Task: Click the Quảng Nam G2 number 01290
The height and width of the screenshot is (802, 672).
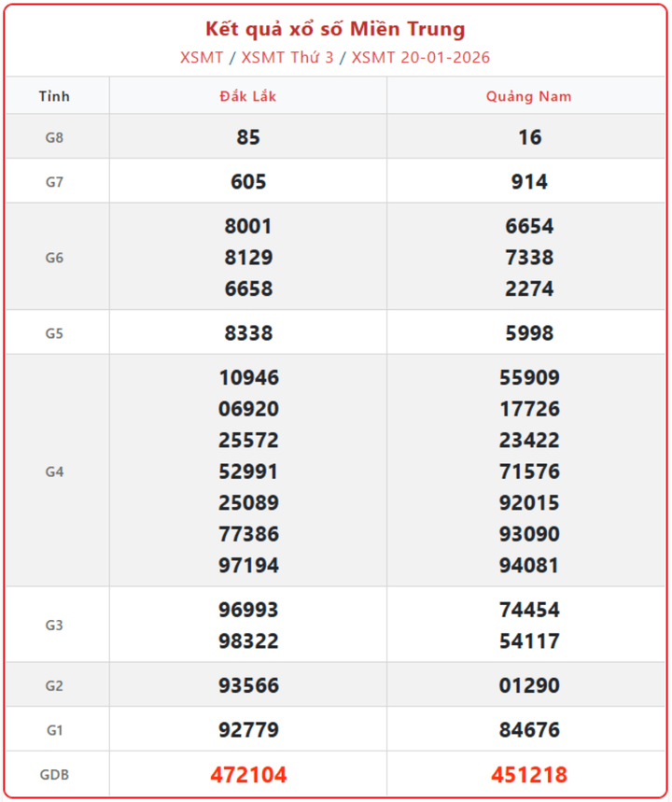Action: (528, 686)
